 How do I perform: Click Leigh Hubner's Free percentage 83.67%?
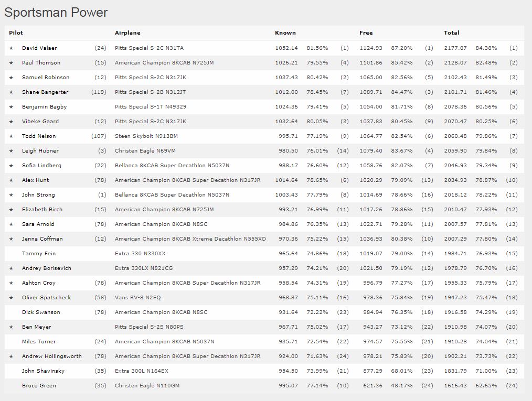[x=402, y=151]
